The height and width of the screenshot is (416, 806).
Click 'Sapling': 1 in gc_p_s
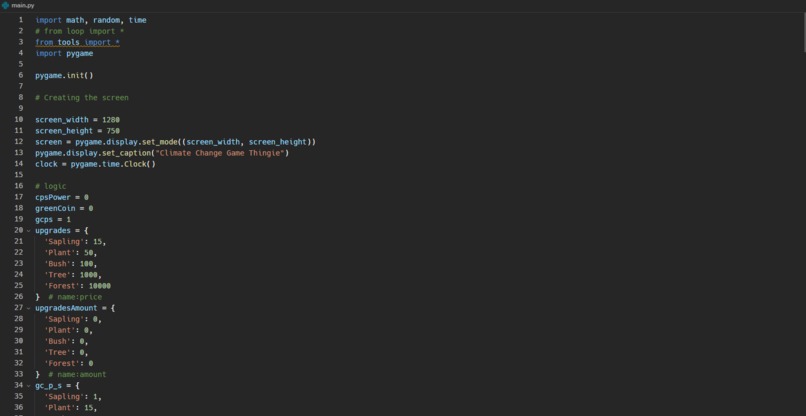(73, 397)
